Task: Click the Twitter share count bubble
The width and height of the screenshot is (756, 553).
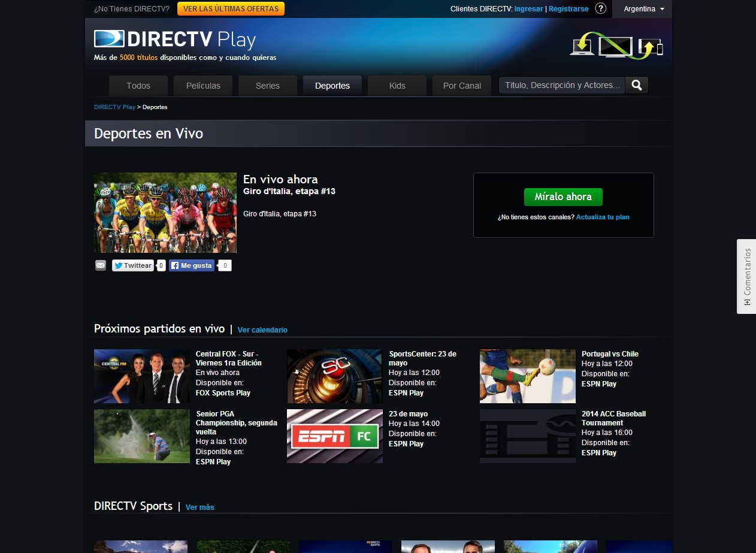Action: click(161, 265)
